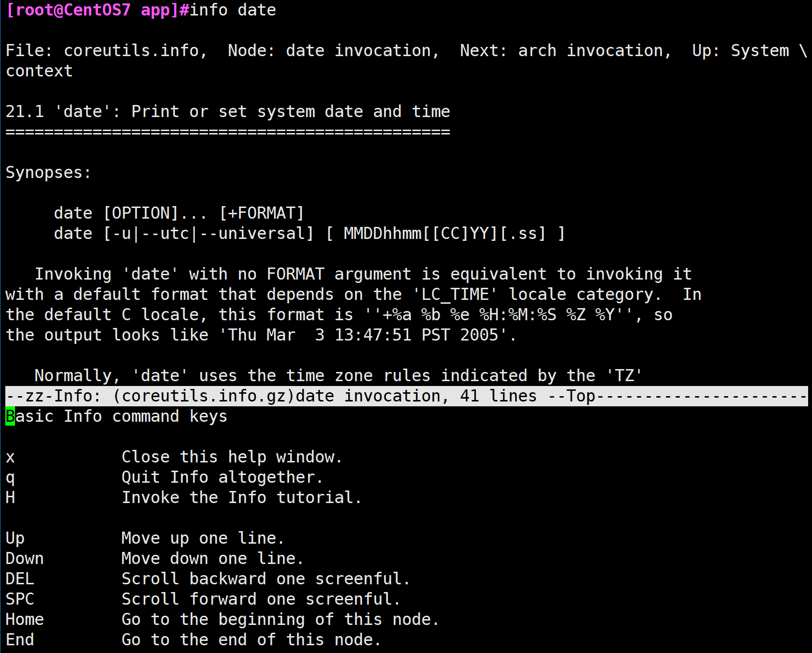Screen dimensions: 812x653
Task: Click the 'End Go to the end of this node.' row
Action: (x=193, y=640)
